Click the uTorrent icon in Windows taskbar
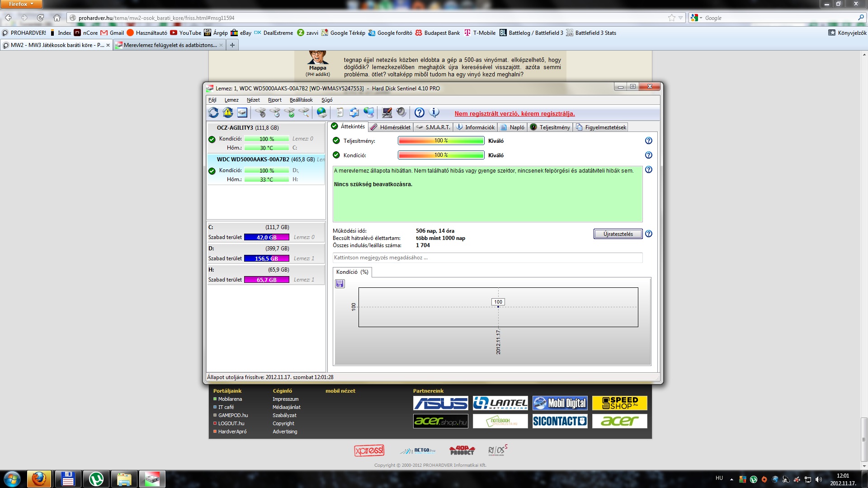Image resolution: width=868 pixels, height=488 pixels. click(96, 479)
